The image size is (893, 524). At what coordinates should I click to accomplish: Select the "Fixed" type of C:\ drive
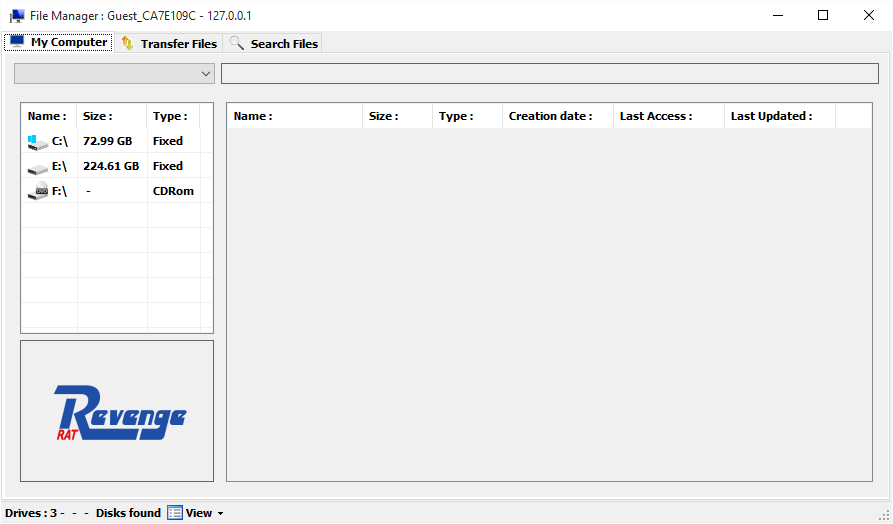(x=168, y=141)
